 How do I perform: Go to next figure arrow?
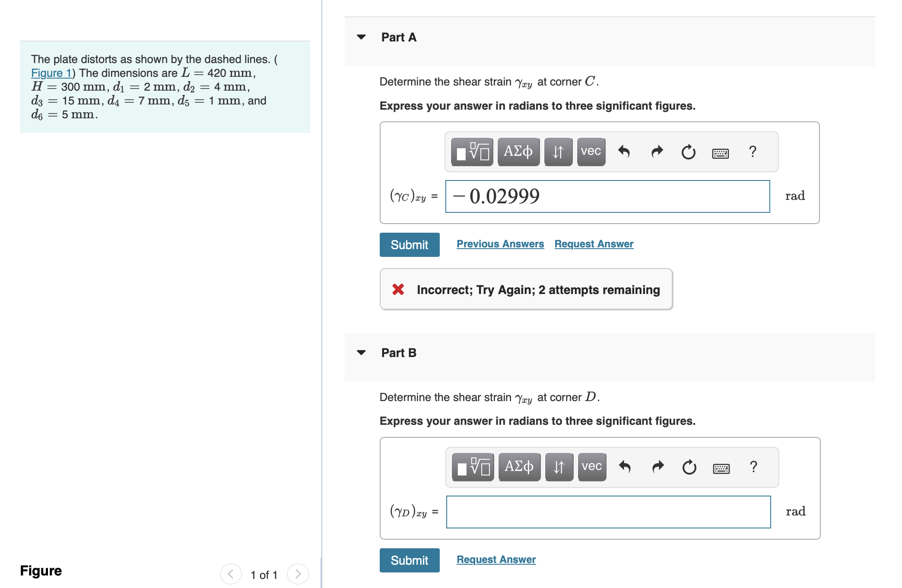coord(298,574)
